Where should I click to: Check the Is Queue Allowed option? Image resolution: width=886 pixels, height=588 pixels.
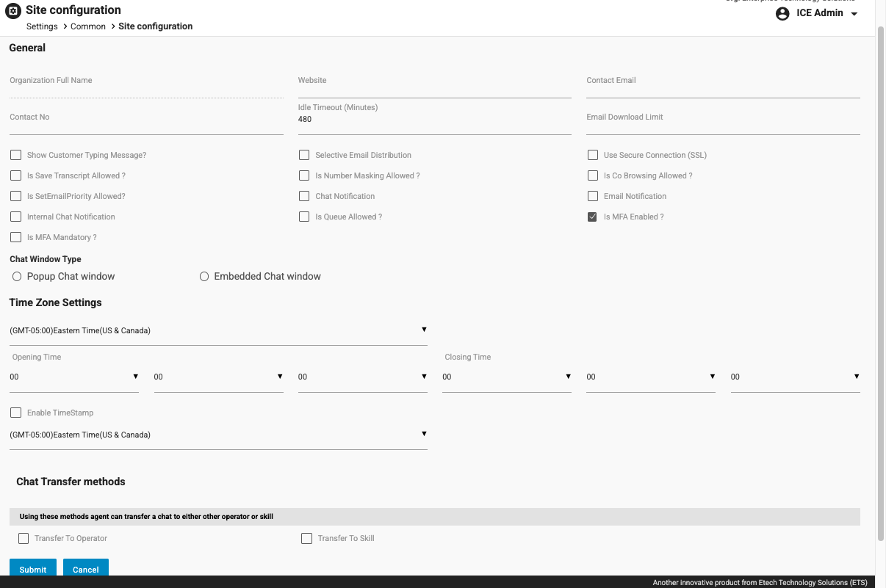tap(304, 217)
